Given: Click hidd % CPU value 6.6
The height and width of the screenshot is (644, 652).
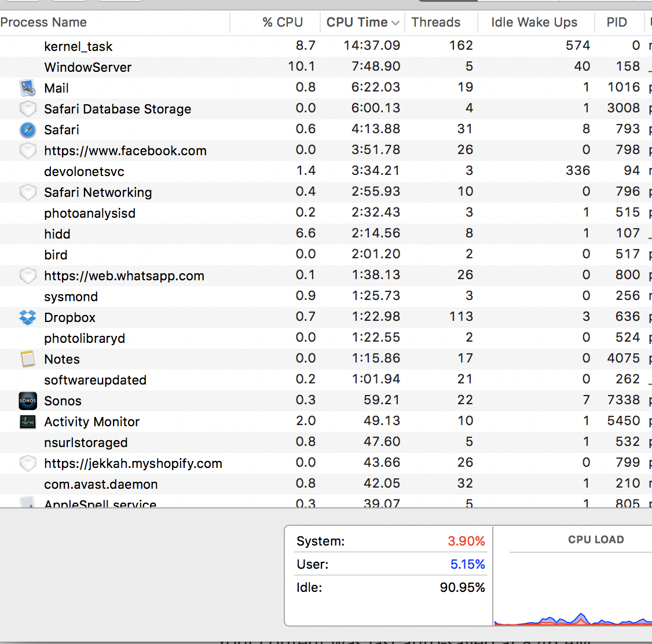Looking at the screenshot, I should [x=306, y=233].
